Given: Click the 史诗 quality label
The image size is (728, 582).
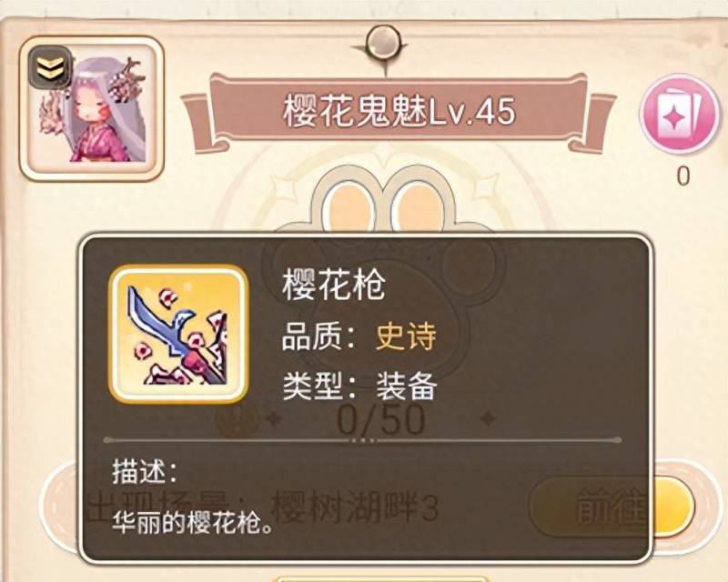Looking at the screenshot, I should (x=406, y=336).
